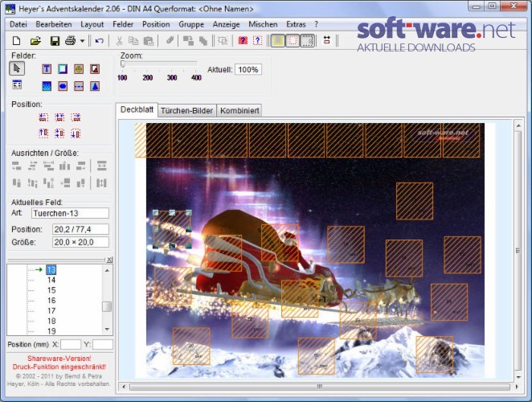Toggle the red dotted frame view button

pyautogui.click(x=293, y=41)
